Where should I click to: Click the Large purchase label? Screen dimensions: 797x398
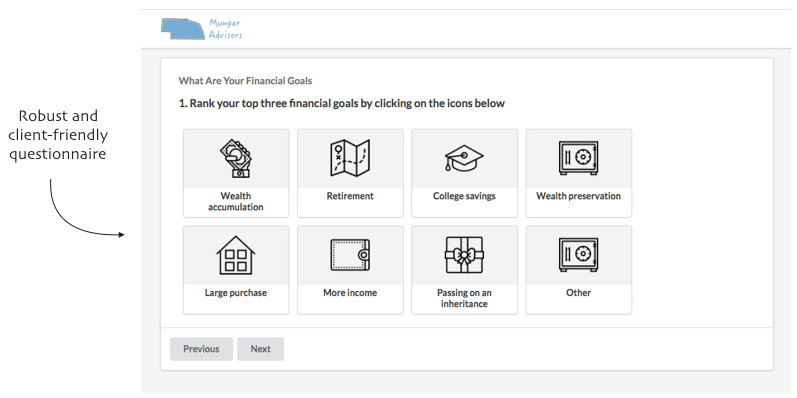236,293
